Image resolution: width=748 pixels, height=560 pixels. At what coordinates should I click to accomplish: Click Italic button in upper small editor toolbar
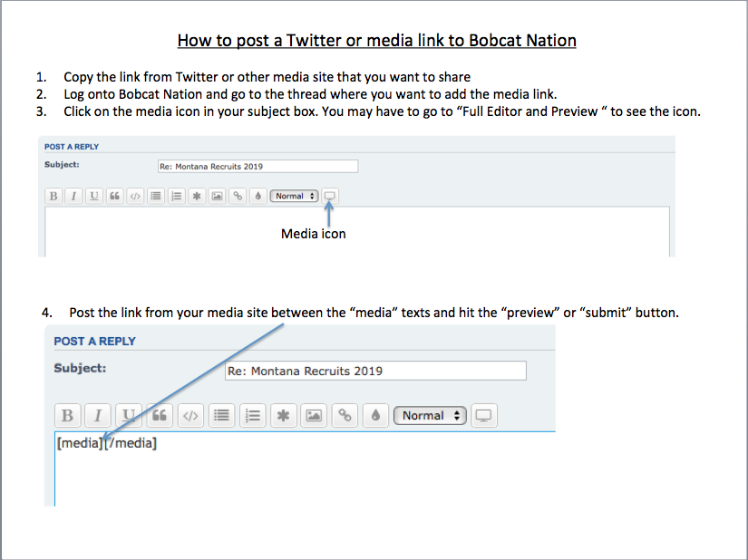click(73, 196)
